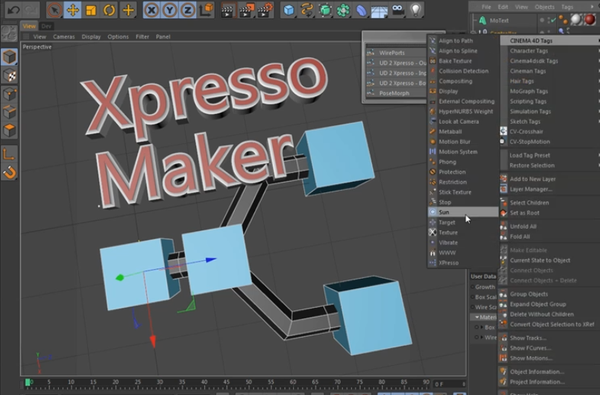Image resolution: width=600 pixels, height=395 pixels.
Task: Select the Look at Camera tag
Action: click(x=463, y=121)
